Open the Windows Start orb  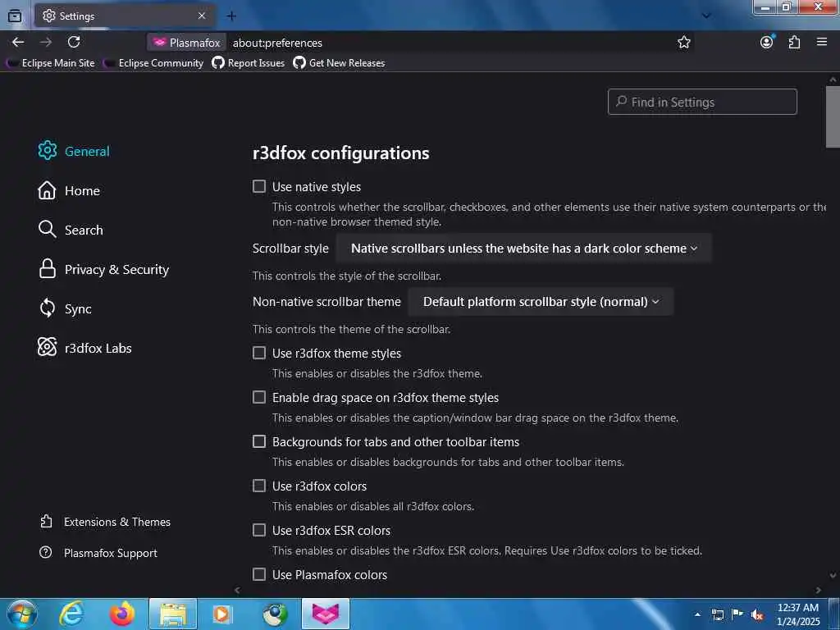coord(22,614)
